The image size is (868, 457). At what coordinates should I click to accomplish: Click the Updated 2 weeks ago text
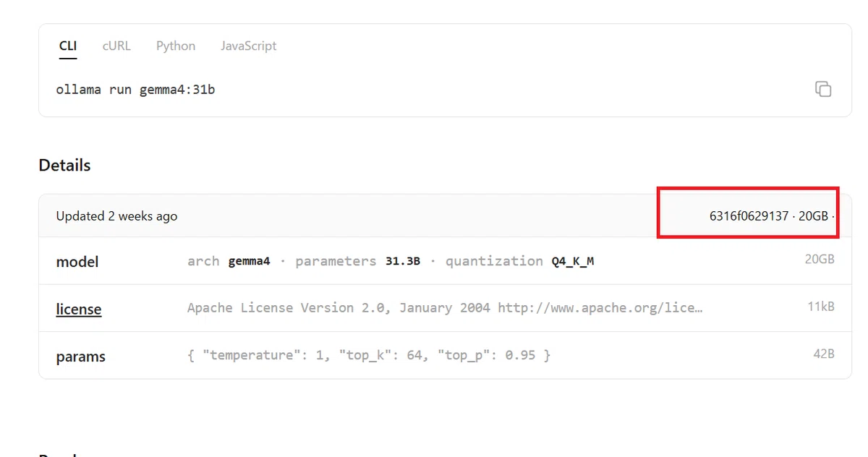(116, 215)
